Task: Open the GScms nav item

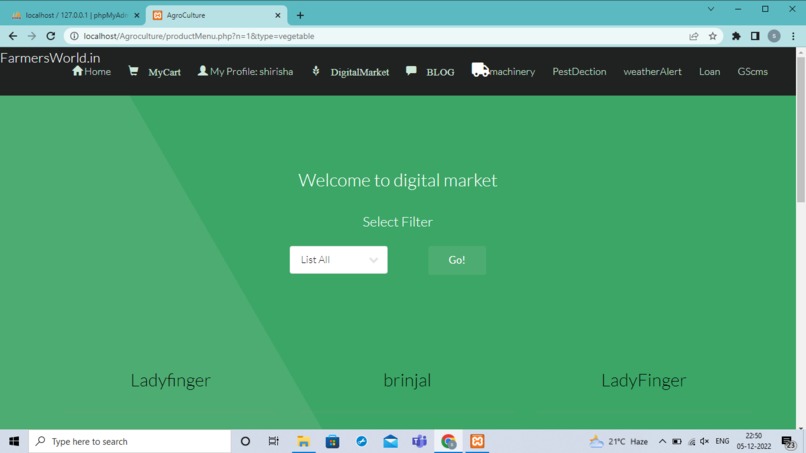Action: point(753,71)
